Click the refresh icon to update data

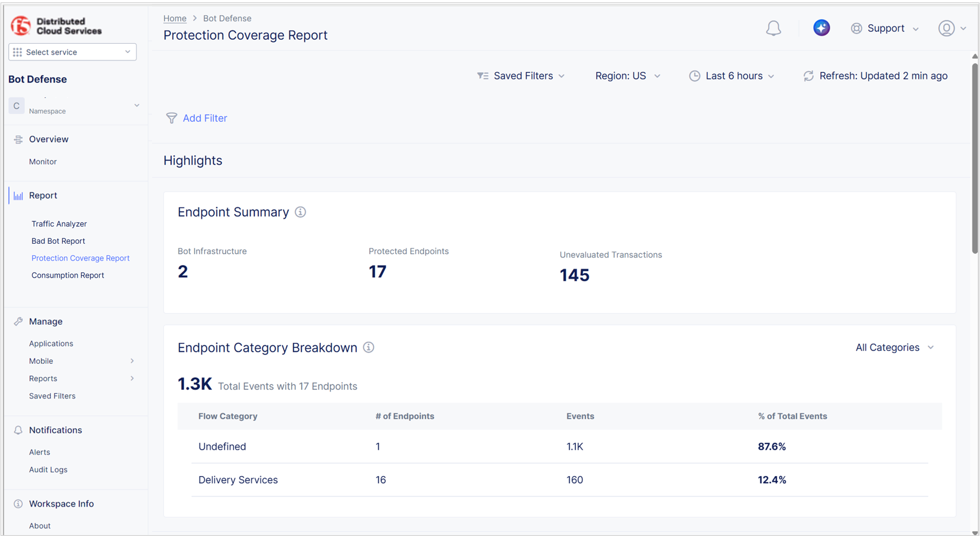808,76
